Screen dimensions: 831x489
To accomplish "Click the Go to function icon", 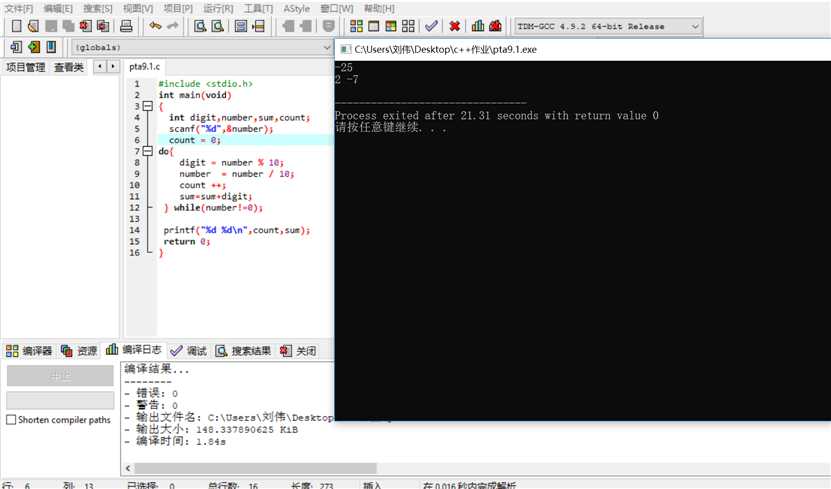I will point(241,26).
